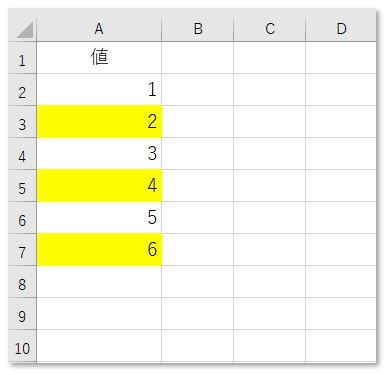
Task: Select row 3 header
Action: 22,122
